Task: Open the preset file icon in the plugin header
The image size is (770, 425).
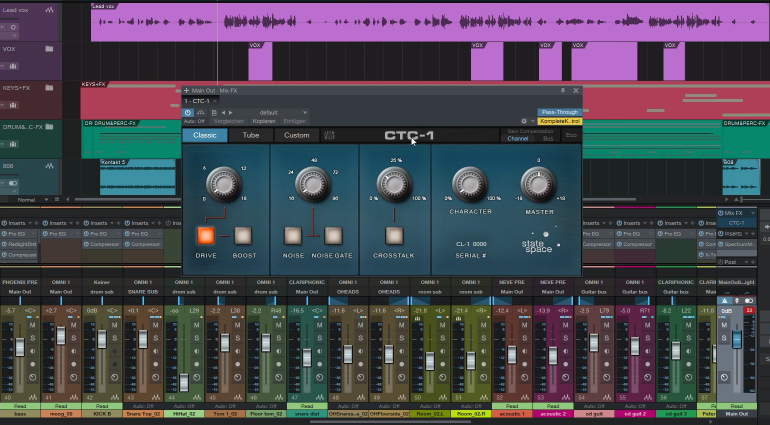Action: pyautogui.click(x=214, y=113)
